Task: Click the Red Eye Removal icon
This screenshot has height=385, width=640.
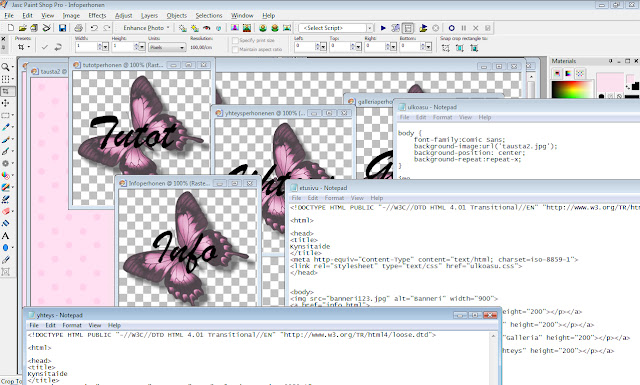Action: click(x=207, y=28)
